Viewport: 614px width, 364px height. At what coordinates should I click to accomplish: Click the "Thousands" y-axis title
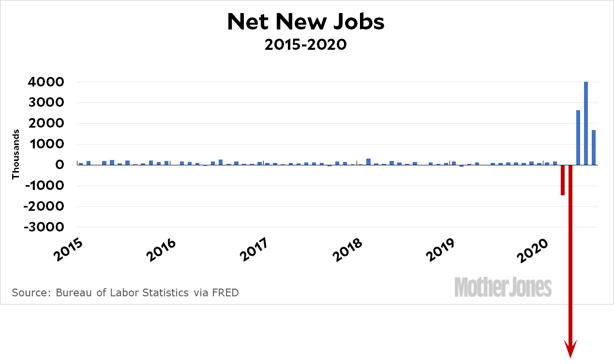tap(16, 154)
